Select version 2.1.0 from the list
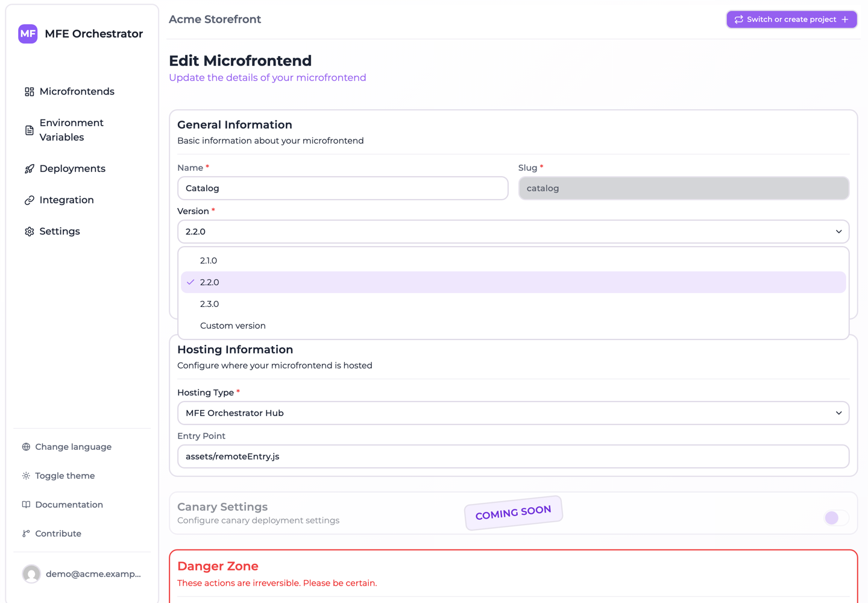 click(x=513, y=260)
